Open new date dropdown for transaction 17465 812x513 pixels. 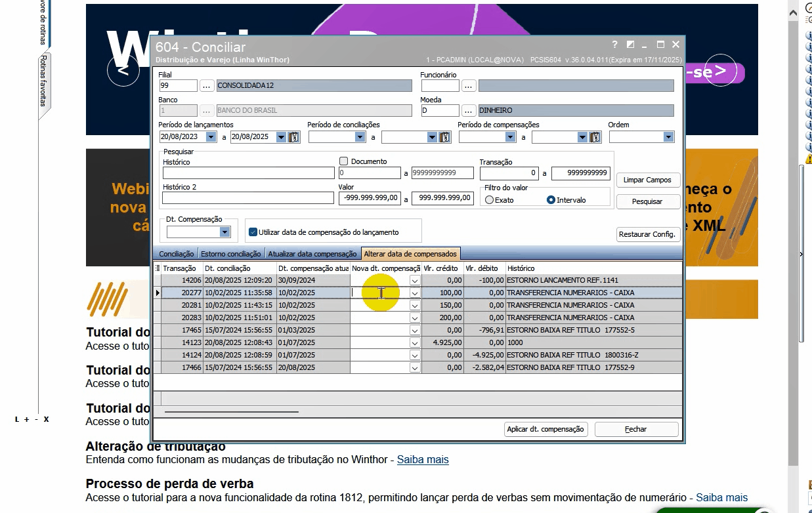tap(415, 330)
